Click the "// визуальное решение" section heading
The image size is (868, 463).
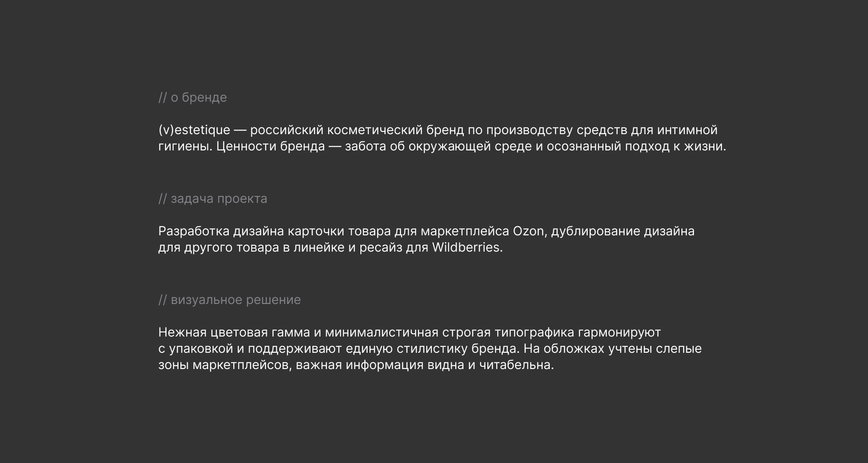click(x=229, y=300)
